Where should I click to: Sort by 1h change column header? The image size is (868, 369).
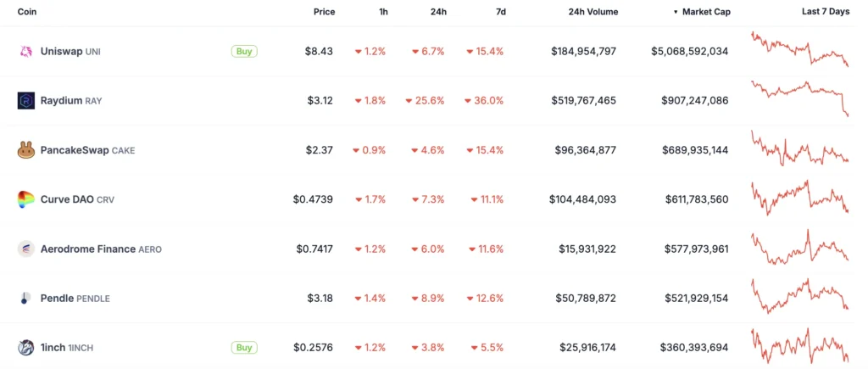coord(383,12)
